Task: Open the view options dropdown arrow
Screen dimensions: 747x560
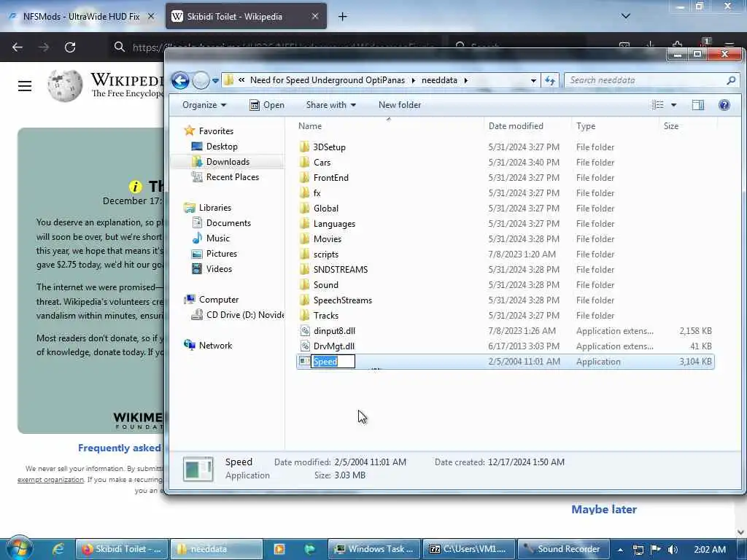Action: 673,105
